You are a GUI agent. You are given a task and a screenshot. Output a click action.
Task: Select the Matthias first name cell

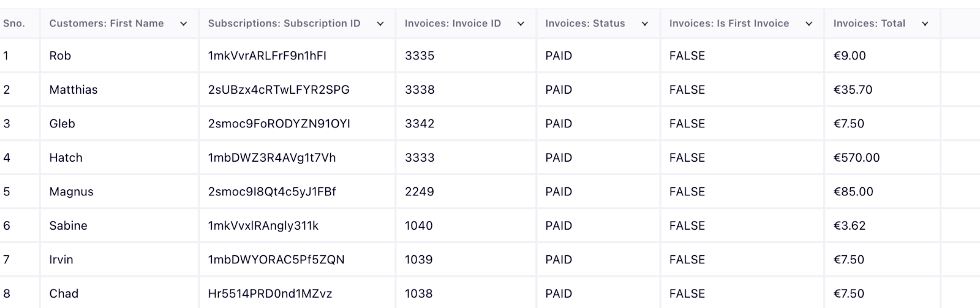pyautogui.click(x=73, y=90)
